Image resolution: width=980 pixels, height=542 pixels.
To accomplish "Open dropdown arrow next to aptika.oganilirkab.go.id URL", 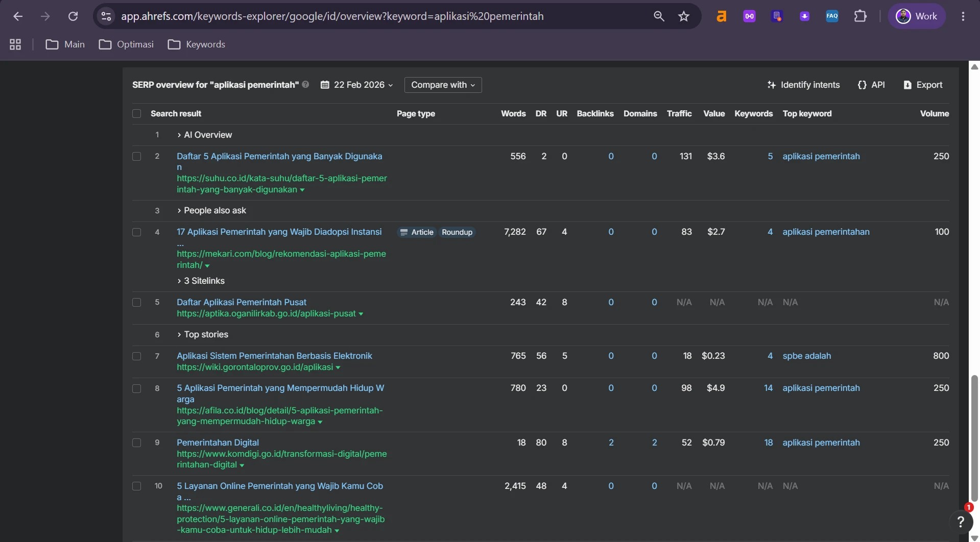I will click(x=361, y=314).
